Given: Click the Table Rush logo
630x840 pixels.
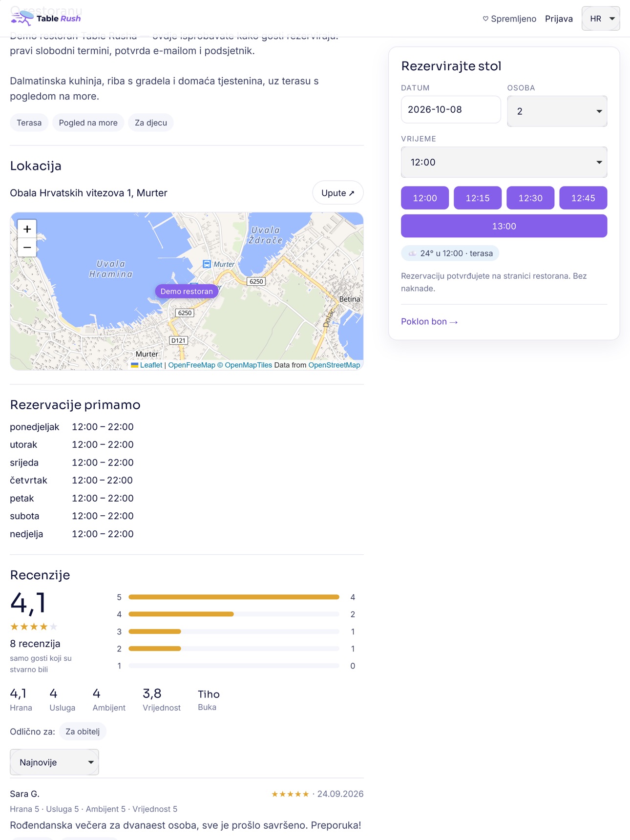Looking at the screenshot, I should 45,19.
